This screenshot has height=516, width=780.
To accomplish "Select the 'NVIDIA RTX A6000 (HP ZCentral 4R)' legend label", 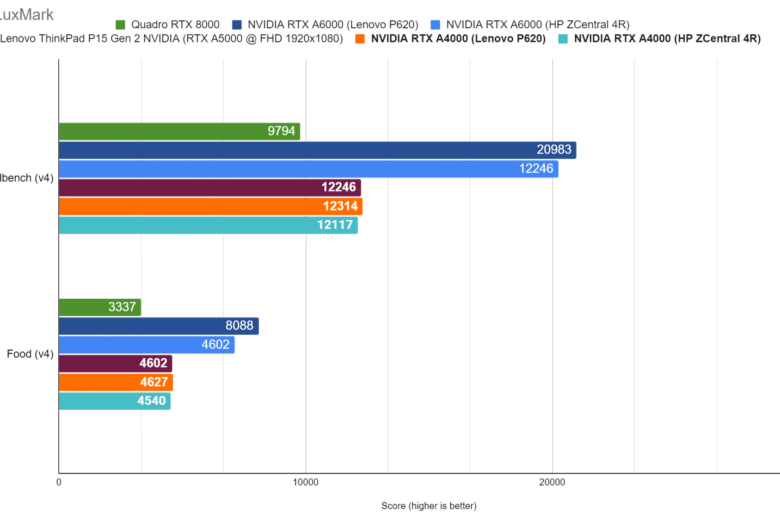I will click(x=538, y=25).
